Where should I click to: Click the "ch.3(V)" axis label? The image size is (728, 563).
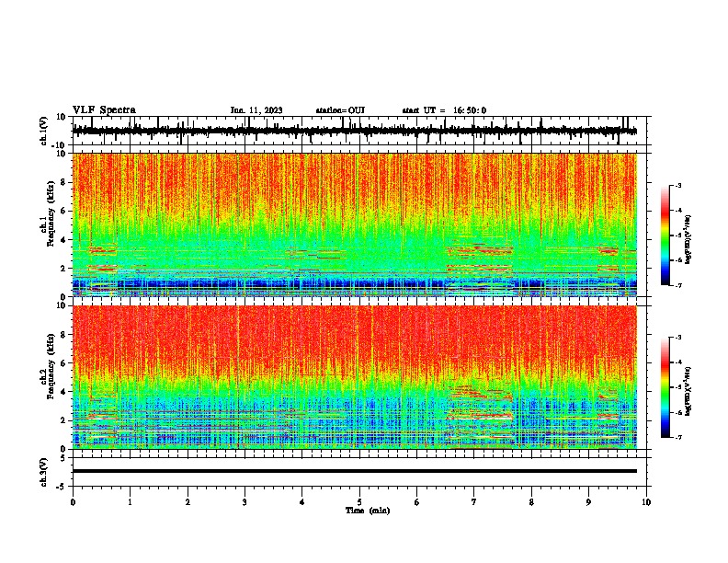(x=44, y=472)
